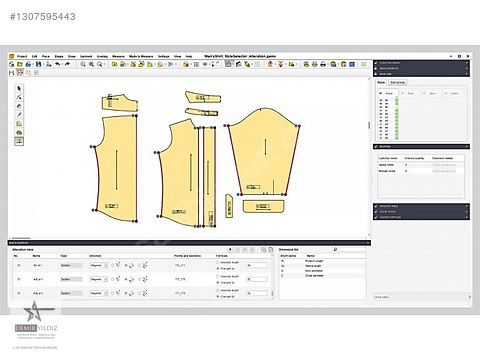Open the Settings menu
The width and height of the screenshot is (480, 360).
(x=164, y=56)
